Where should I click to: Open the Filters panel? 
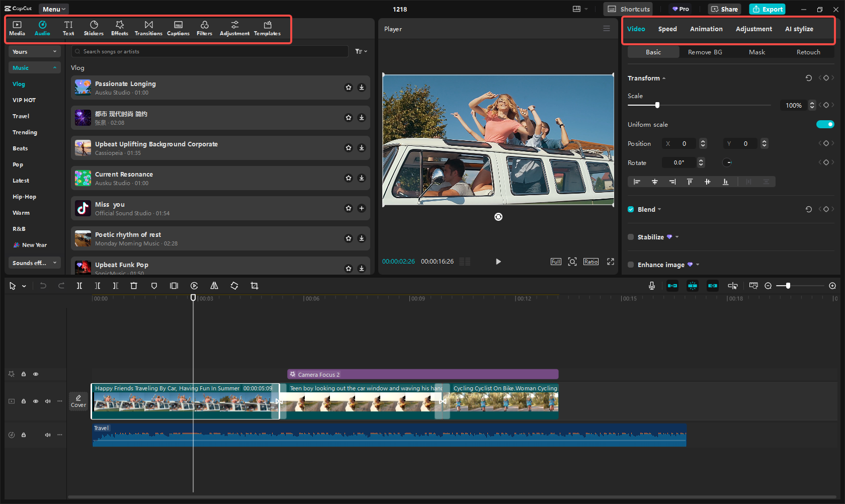tap(204, 28)
